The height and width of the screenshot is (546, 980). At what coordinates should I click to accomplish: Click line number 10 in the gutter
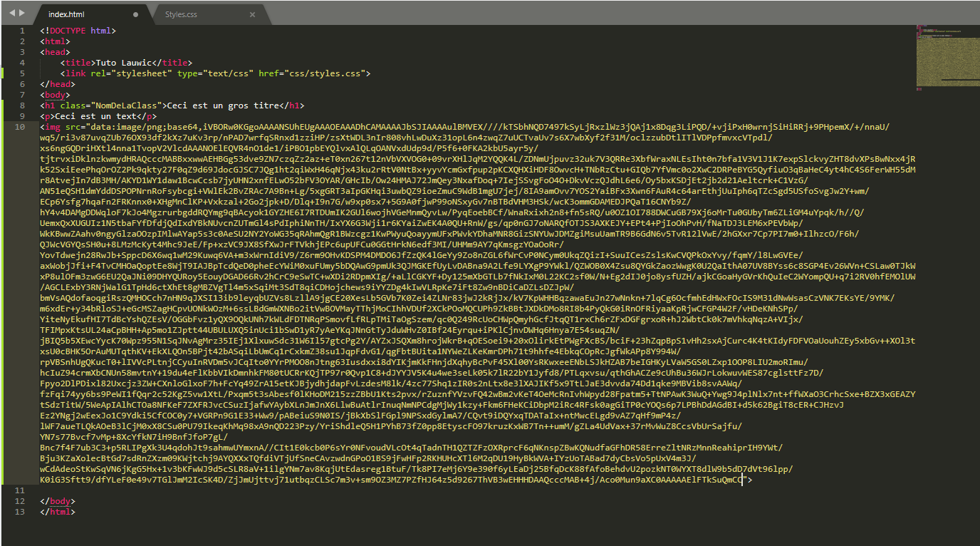[x=20, y=127]
